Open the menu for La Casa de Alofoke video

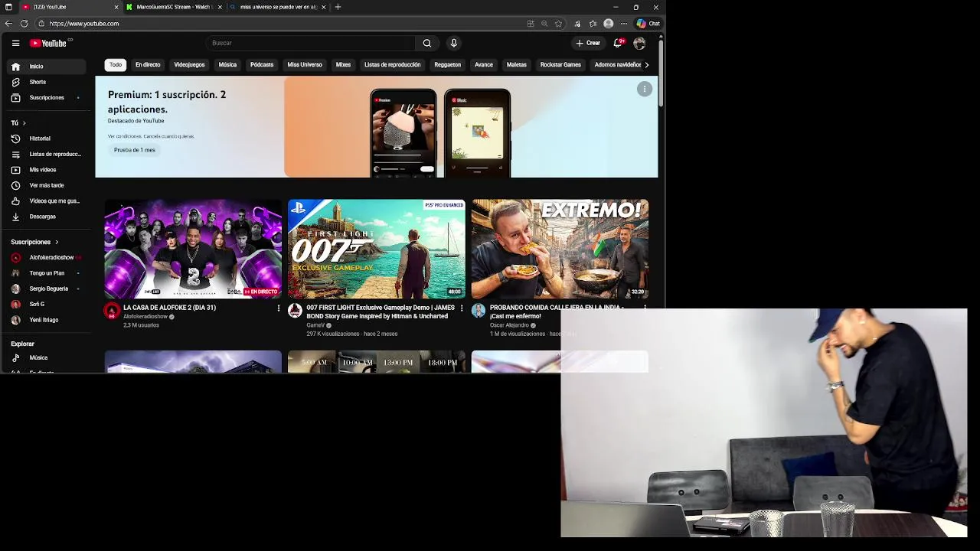click(x=278, y=308)
